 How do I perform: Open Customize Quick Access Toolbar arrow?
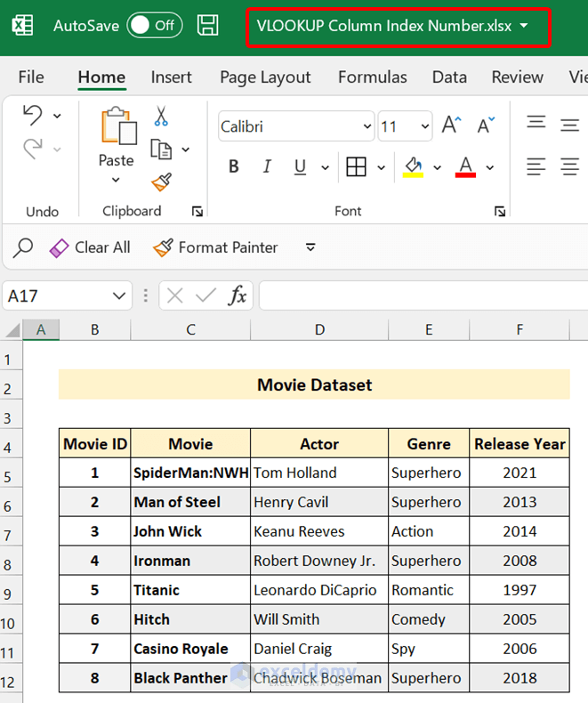pos(310,247)
